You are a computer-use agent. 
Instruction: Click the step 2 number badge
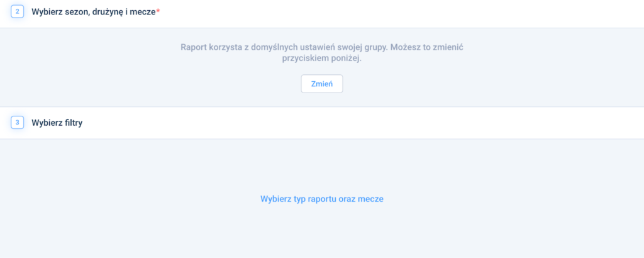pyautogui.click(x=17, y=12)
